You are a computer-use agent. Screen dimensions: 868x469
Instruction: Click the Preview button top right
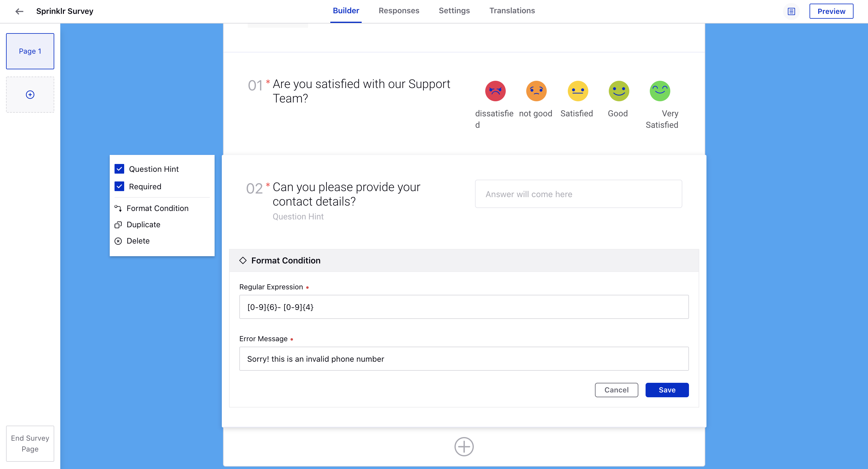coord(832,10)
